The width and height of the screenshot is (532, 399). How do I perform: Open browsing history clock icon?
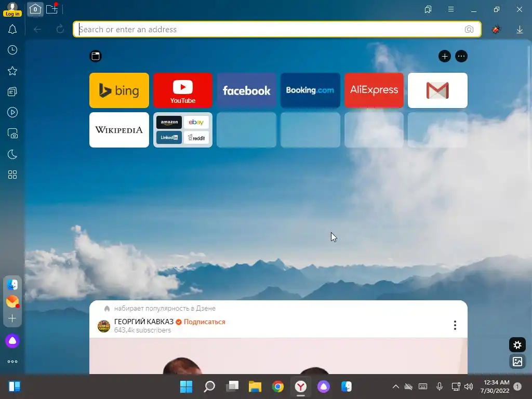[12, 50]
